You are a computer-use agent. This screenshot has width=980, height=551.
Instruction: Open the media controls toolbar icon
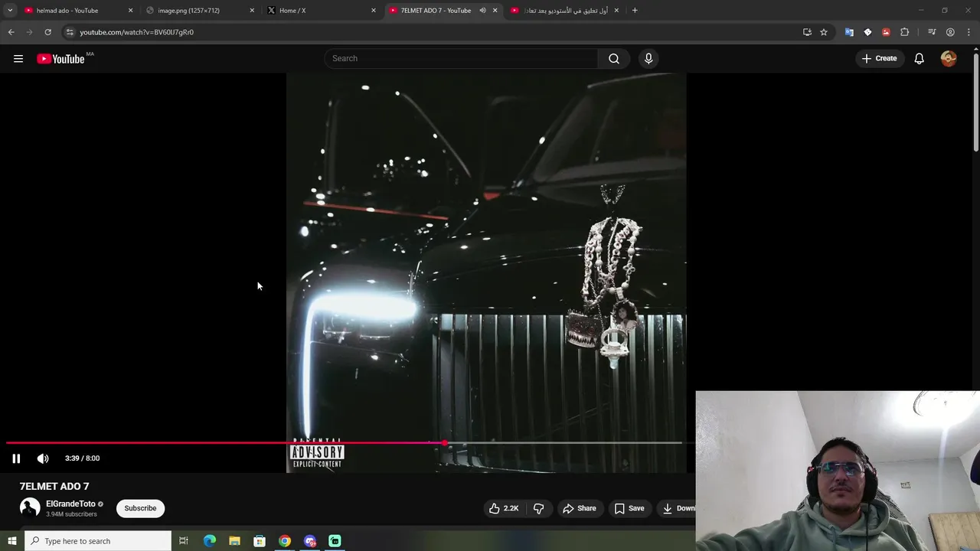point(932,32)
